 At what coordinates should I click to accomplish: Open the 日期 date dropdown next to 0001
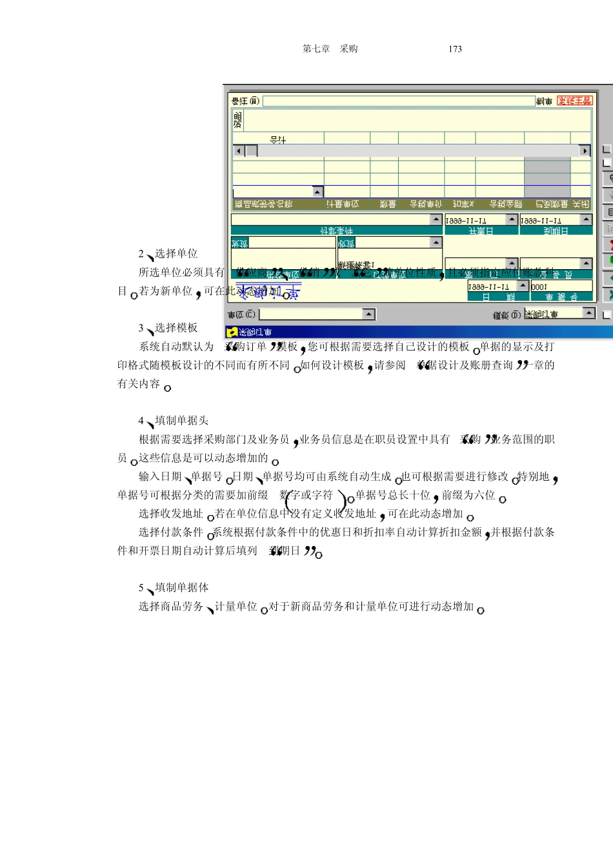523,286
